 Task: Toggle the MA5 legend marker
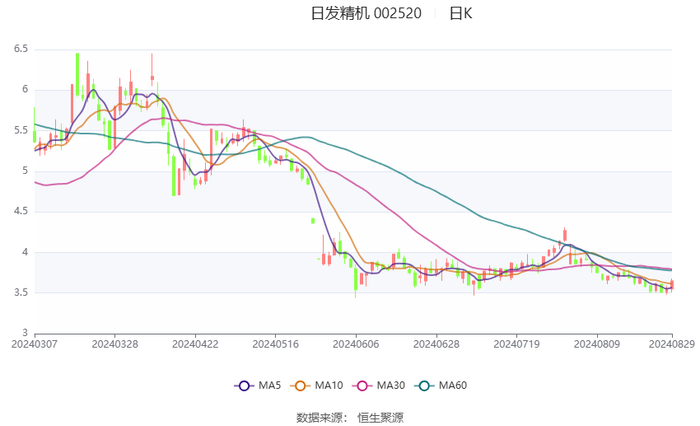(x=244, y=386)
